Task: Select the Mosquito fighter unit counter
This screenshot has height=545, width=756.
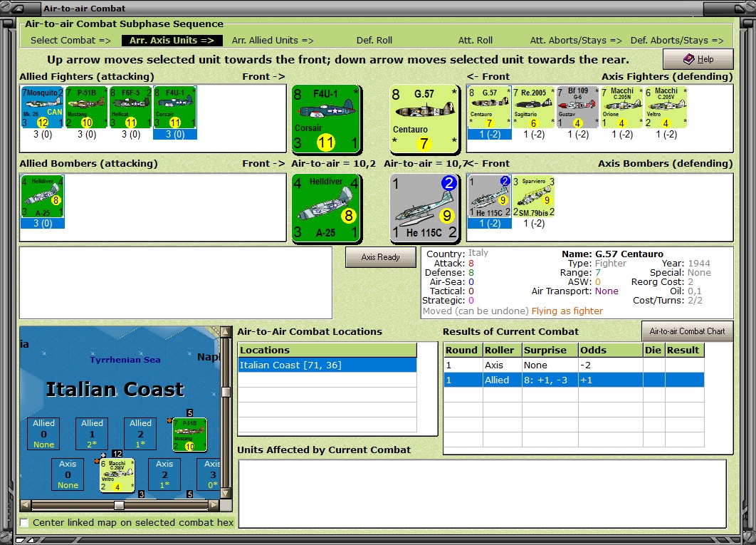Action: tap(43, 107)
